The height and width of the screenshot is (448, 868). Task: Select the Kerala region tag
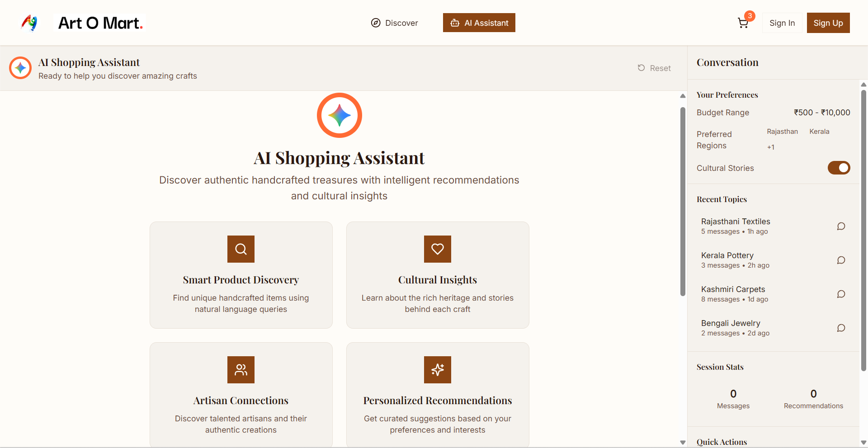click(x=819, y=132)
